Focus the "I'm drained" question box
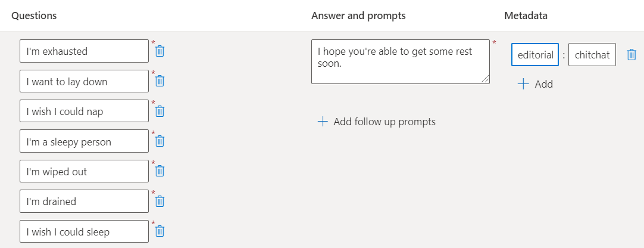Image resolution: width=644 pixels, height=248 pixels. (x=84, y=201)
